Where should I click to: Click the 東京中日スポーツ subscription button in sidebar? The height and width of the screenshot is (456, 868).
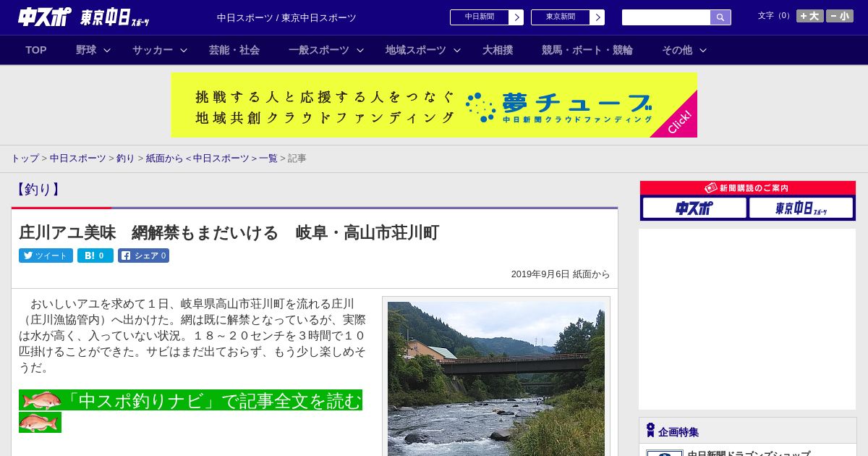[801, 208]
